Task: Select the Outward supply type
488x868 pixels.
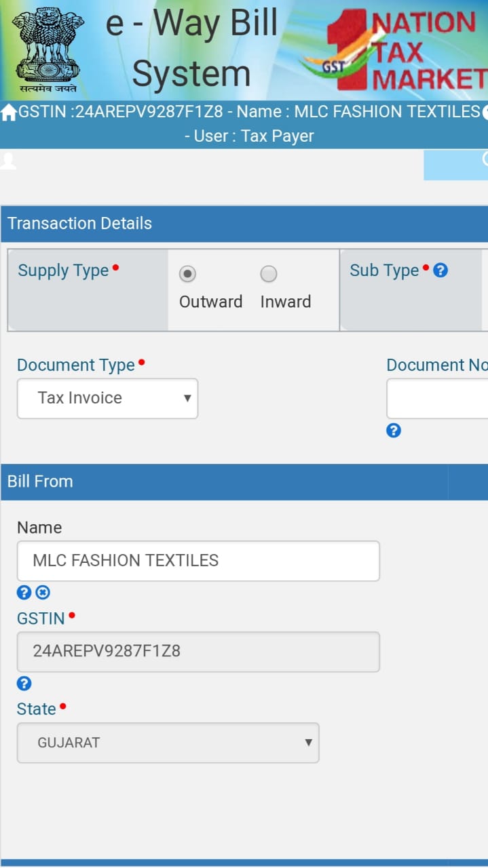Action: point(187,274)
